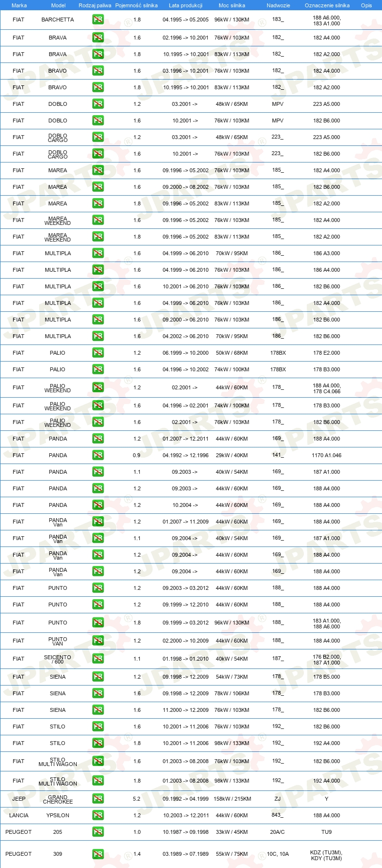The image size is (382, 868).
Task: Click the fuel icon for JEEP GRAND CHEROKEE
Action: click(98, 799)
